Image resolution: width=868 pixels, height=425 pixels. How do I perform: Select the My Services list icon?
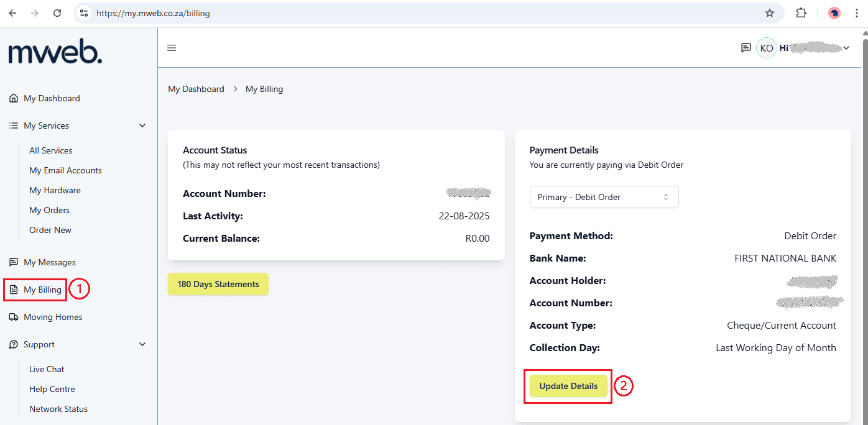(13, 125)
